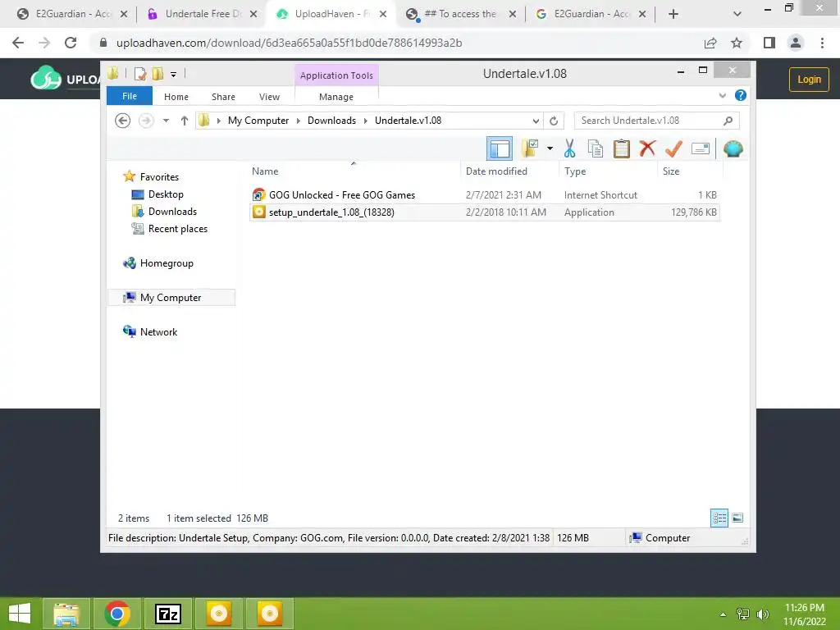Open the Share ribbon tab
Screen dimensions: 840x630
223,97
